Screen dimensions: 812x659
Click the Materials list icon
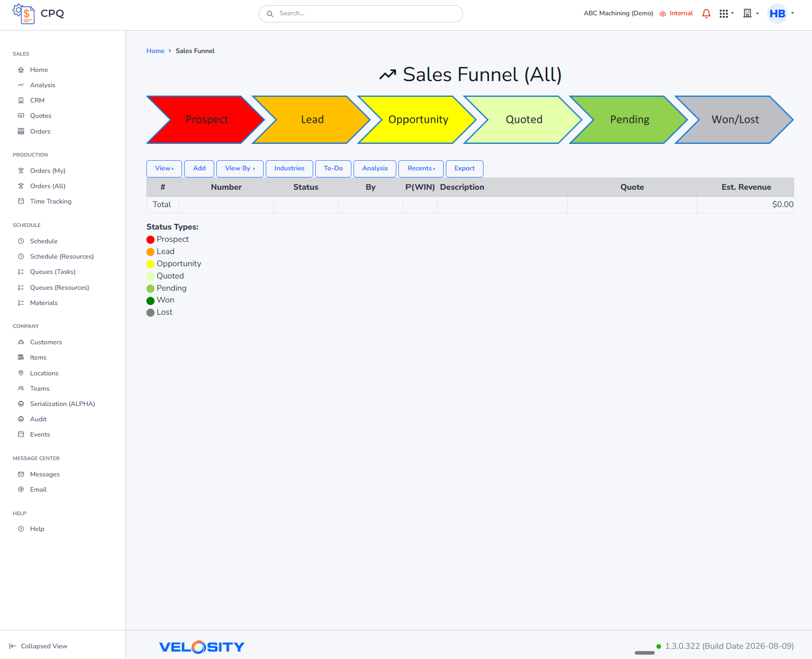coord(21,303)
